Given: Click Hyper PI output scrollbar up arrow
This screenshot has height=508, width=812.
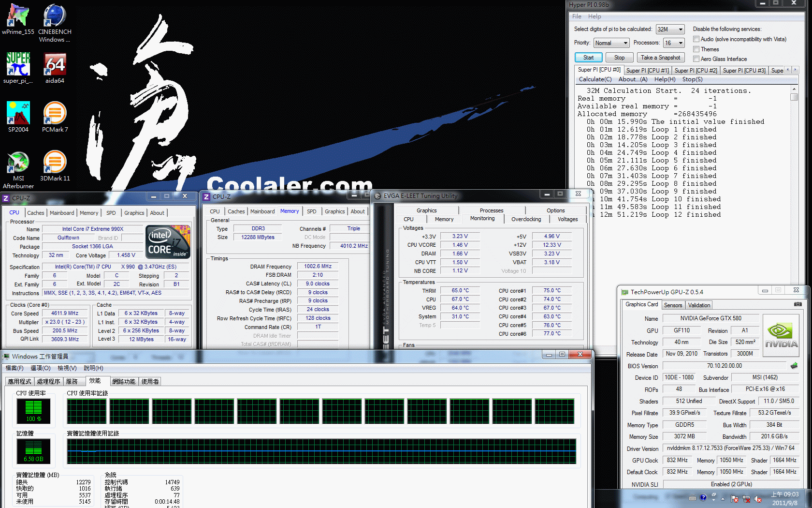Looking at the screenshot, I should point(794,90).
